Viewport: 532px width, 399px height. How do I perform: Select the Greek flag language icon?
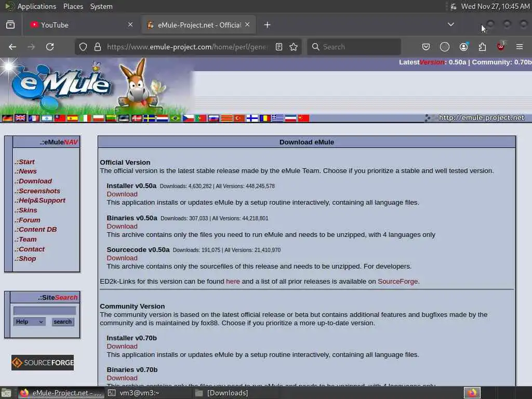[x=277, y=118]
